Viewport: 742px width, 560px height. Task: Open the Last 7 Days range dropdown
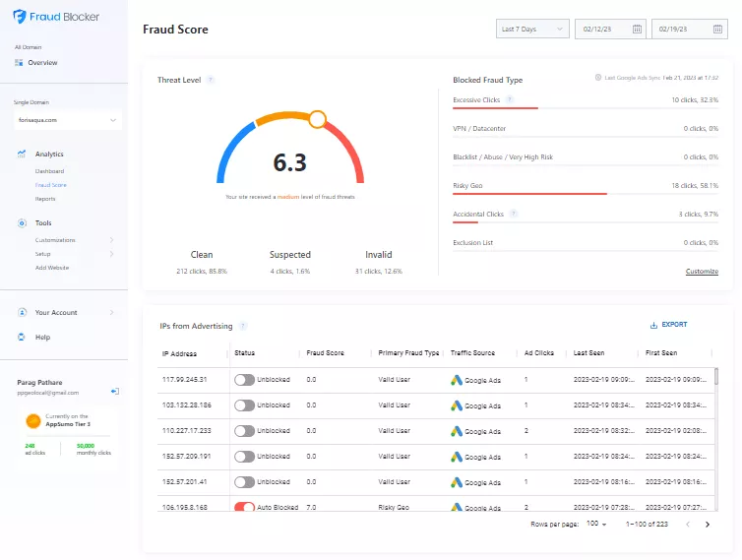click(x=532, y=29)
